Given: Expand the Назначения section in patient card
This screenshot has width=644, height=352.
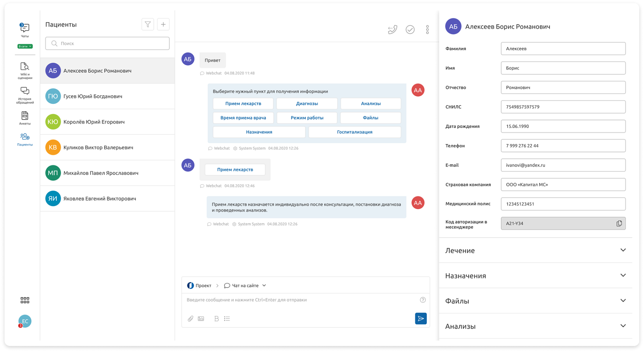Looking at the screenshot, I should (535, 276).
